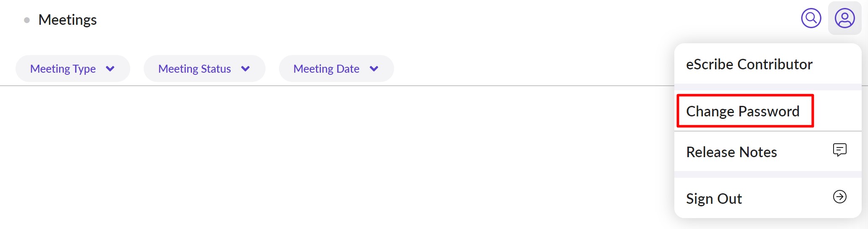The height and width of the screenshot is (229, 868).
Task: Click the Meetings page heading
Action: (68, 20)
